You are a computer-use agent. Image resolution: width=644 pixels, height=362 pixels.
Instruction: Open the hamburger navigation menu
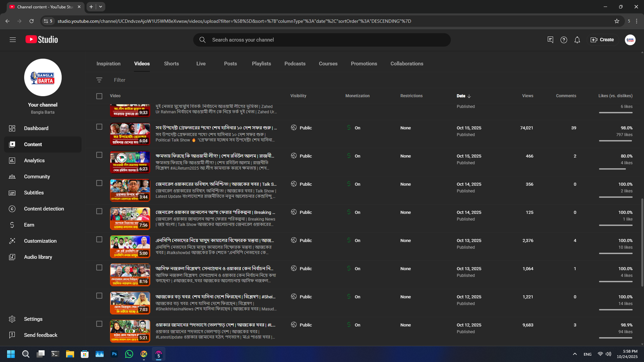12,40
